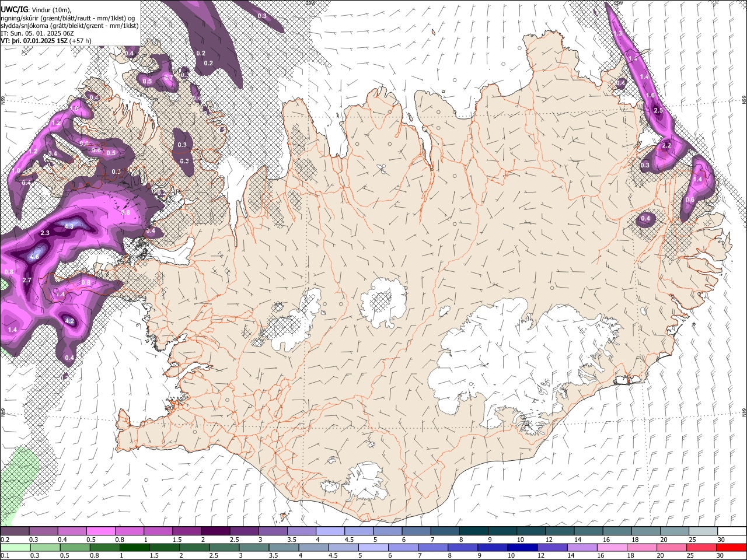The width and height of the screenshot is (747, 560).
Task: Click the 1.3 value near the top right
Action: [618, 34]
